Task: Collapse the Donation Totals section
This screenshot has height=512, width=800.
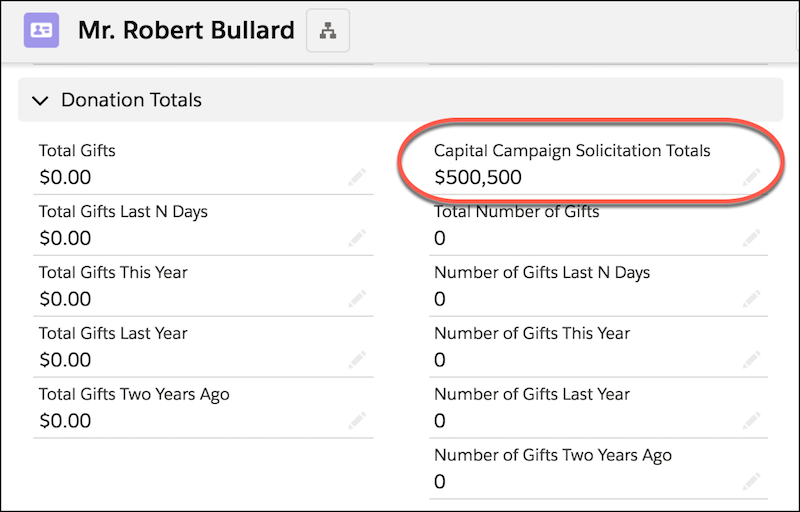Action: [x=40, y=100]
